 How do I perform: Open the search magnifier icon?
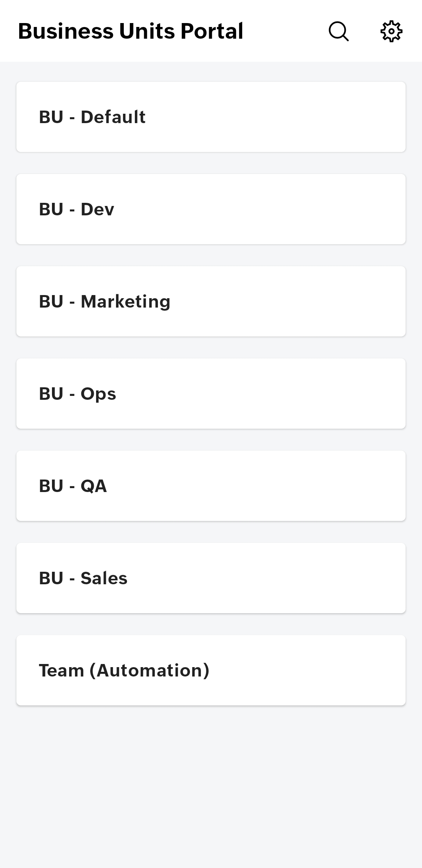pos(338,31)
